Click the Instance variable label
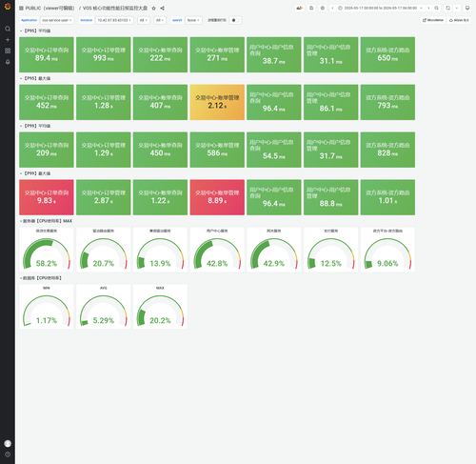 (87, 20)
